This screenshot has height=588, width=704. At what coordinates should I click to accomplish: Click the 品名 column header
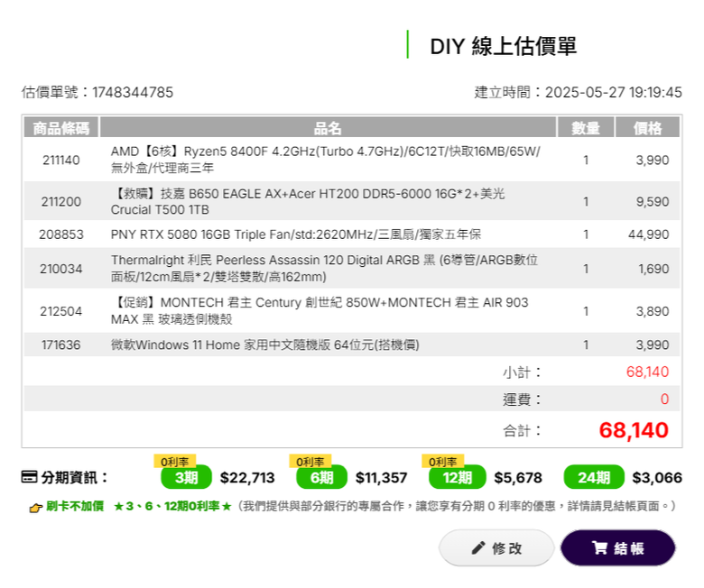click(x=328, y=128)
